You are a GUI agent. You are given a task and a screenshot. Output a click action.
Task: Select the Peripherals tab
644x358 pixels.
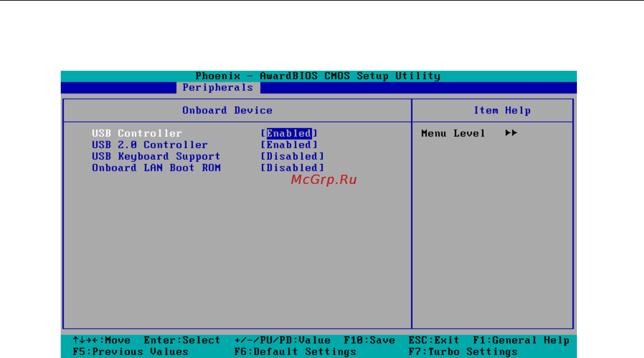pos(218,88)
